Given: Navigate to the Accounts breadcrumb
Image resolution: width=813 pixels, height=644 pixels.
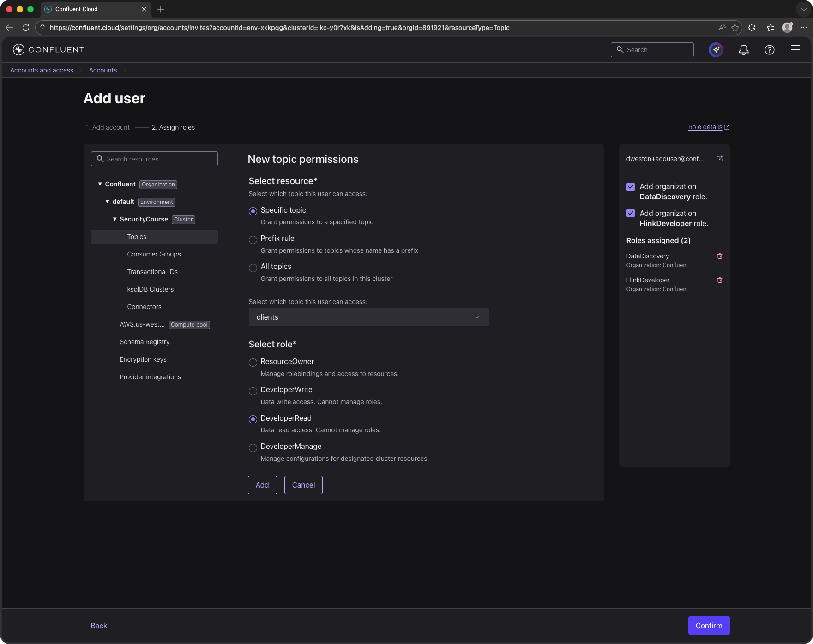Looking at the screenshot, I should (103, 70).
